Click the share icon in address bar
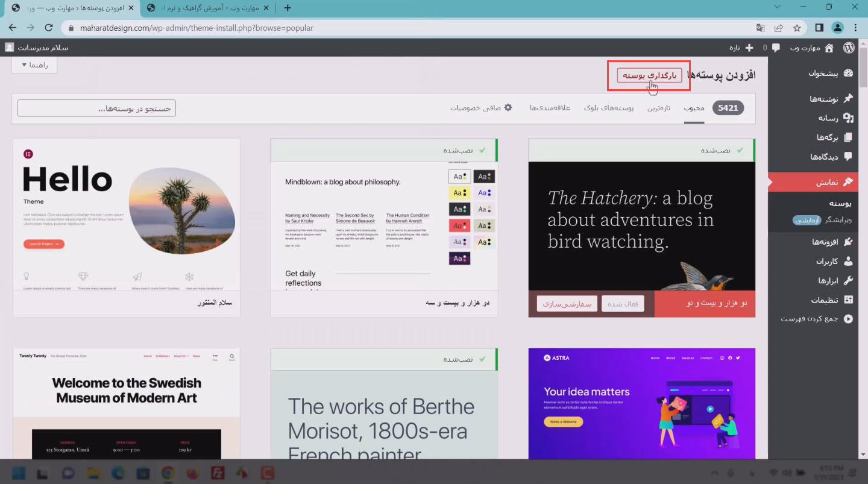The image size is (868, 484). tap(779, 28)
